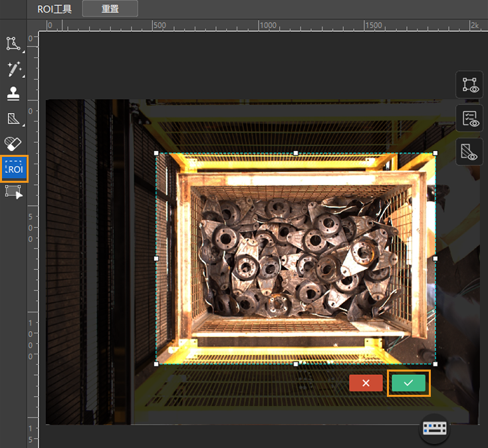
Task: Toggle polygon annotation visibility
Action: point(471,85)
